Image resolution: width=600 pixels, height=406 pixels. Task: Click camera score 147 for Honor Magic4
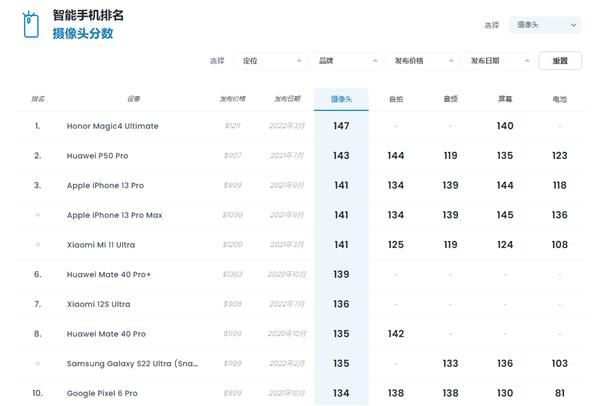pyautogui.click(x=341, y=126)
